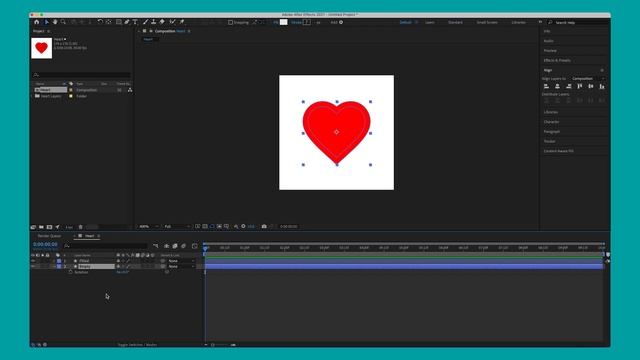Click the trash Delete icon in Project panel
Viewport: 640px width, 360px height.
point(80,227)
